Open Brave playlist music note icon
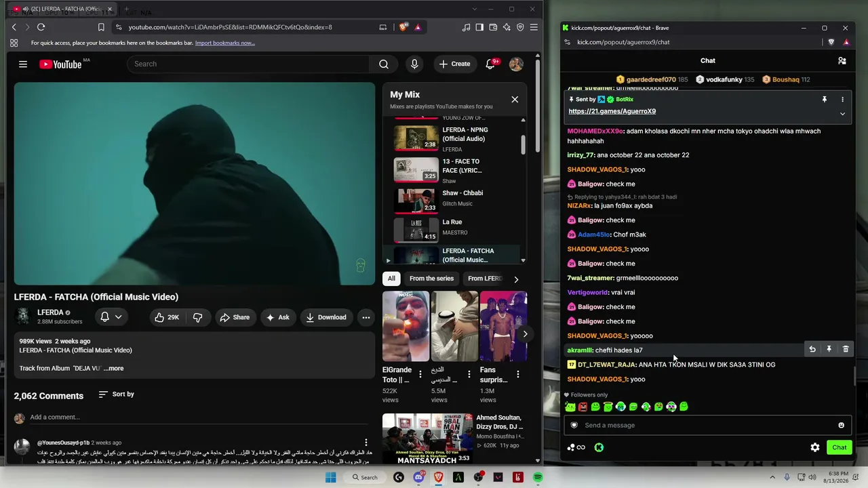The image size is (868, 488). [x=466, y=27]
